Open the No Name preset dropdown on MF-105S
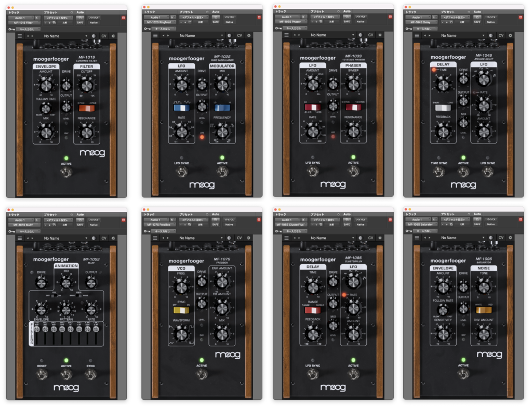Image resolution: width=532 pixels, height=406 pixels. coord(57,238)
